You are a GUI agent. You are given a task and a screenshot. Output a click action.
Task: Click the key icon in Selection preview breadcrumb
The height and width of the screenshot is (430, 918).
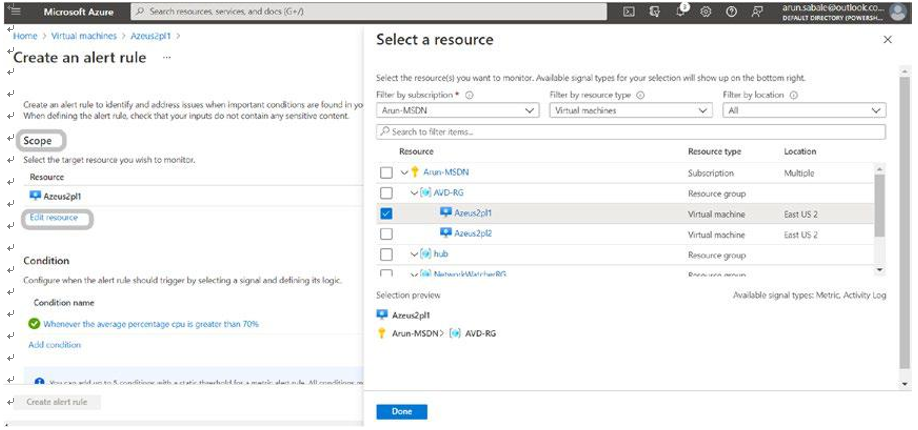(x=382, y=333)
